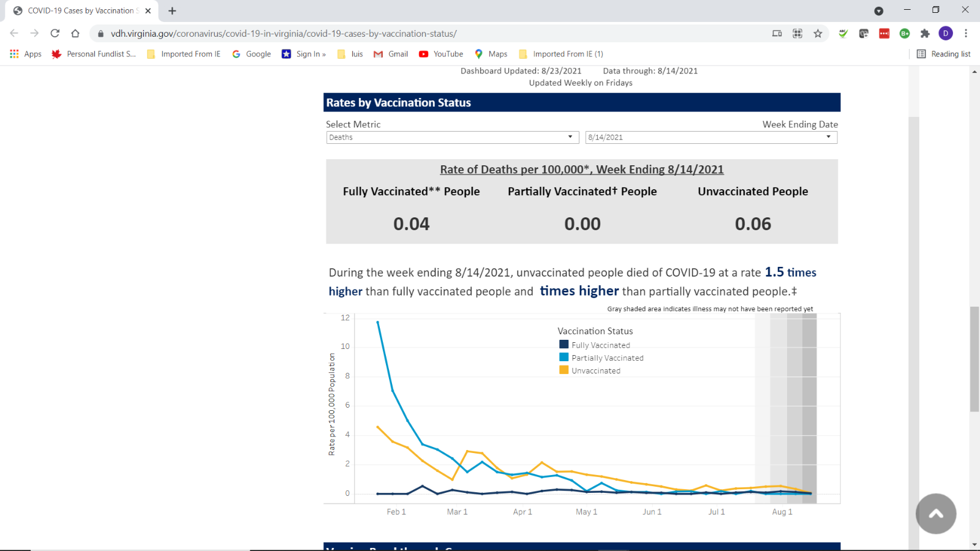Open the Sign In bookmark
This screenshot has height=551, width=980.
pos(304,54)
